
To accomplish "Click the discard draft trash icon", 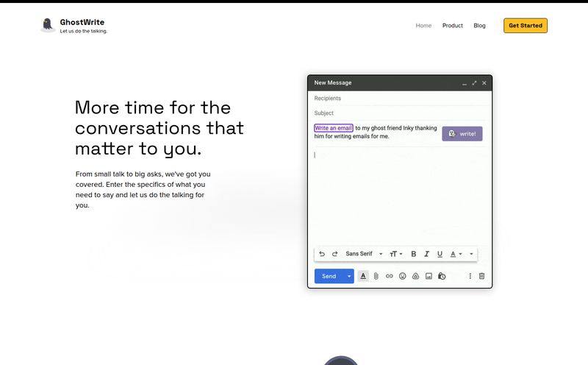I will pos(482,276).
